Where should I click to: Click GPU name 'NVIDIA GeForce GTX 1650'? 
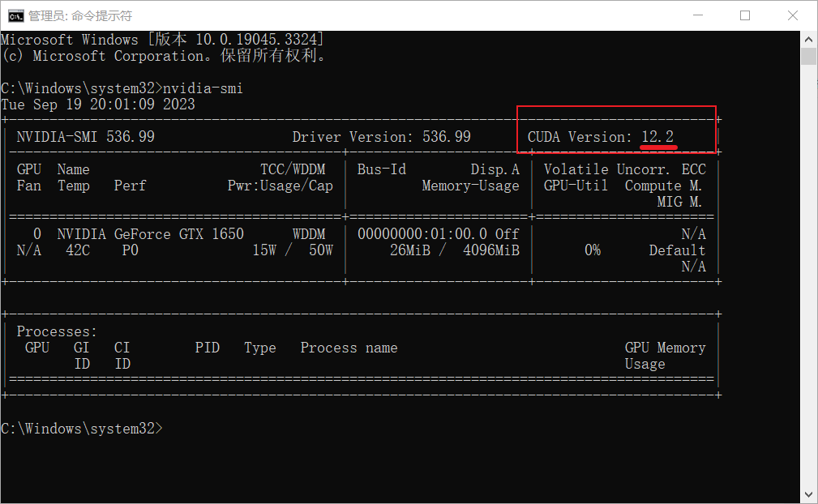[150, 234]
